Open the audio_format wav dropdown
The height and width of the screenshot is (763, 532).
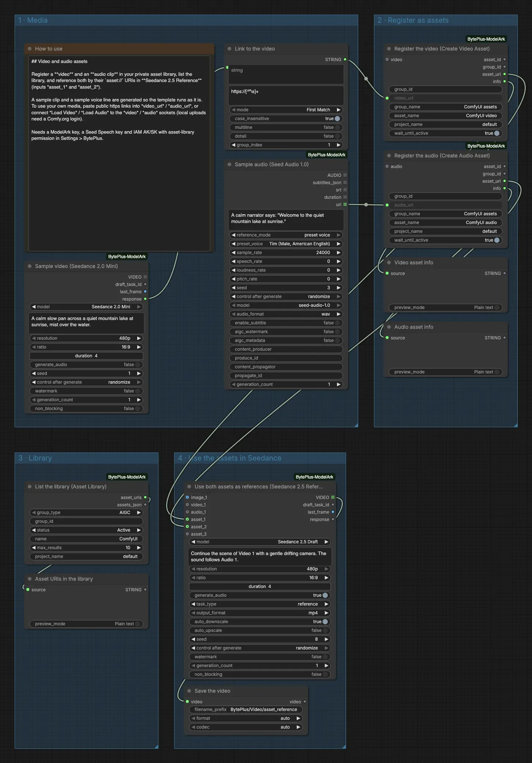click(x=286, y=314)
